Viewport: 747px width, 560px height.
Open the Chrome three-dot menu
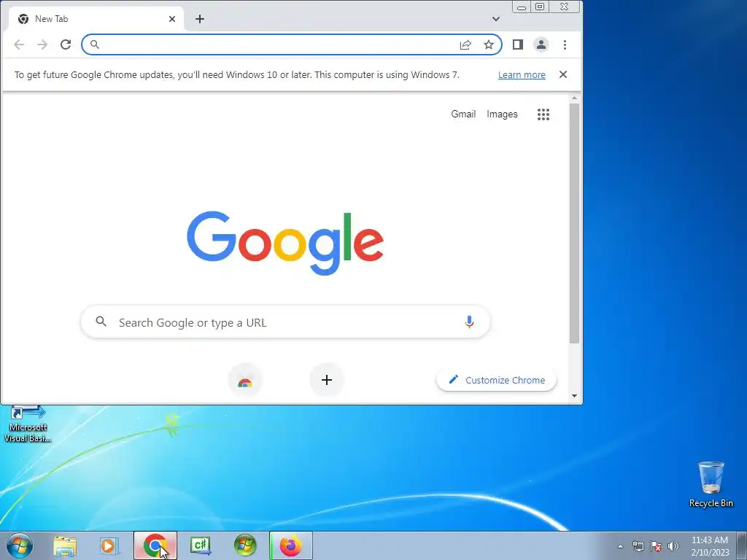click(565, 44)
